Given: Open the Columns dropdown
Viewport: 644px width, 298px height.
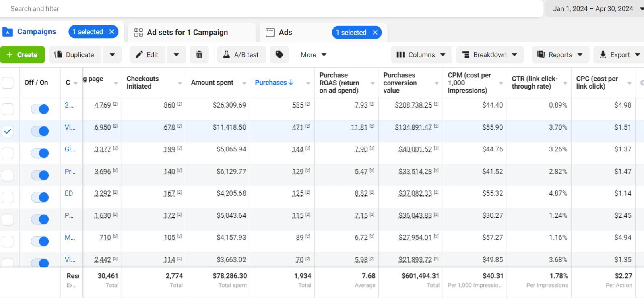Looking at the screenshot, I should click(x=421, y=55).
